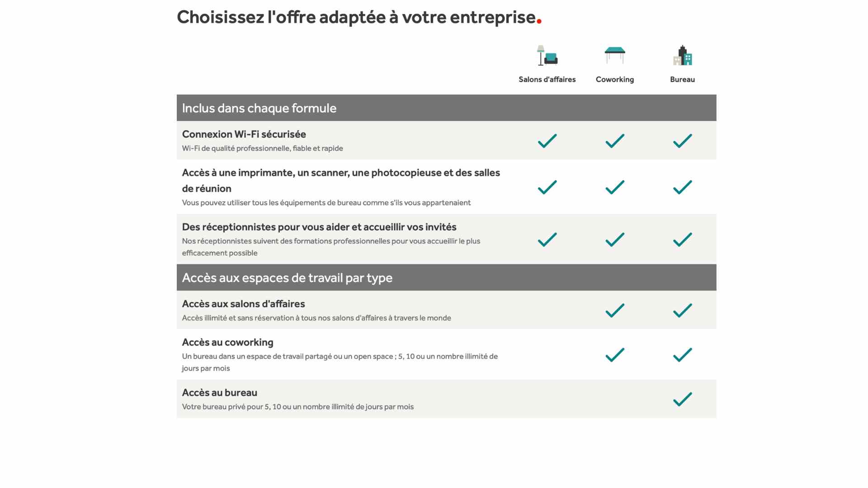Click Wi-Fi checkmark under Coworking column

click(x=615, y=141)
